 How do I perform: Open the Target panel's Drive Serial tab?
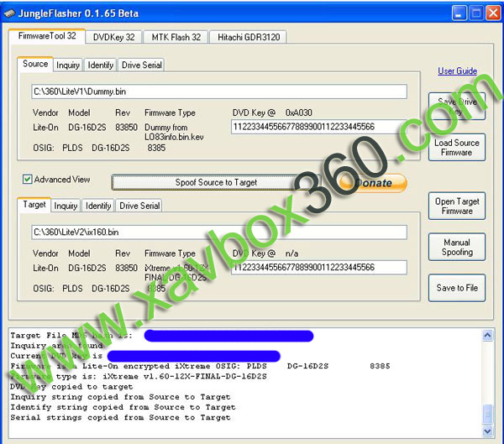pyautogui.click(x=139, y=206)
